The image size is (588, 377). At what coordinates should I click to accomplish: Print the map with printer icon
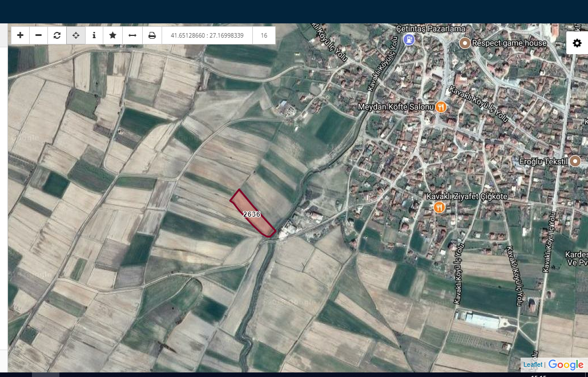click(152, 35)
